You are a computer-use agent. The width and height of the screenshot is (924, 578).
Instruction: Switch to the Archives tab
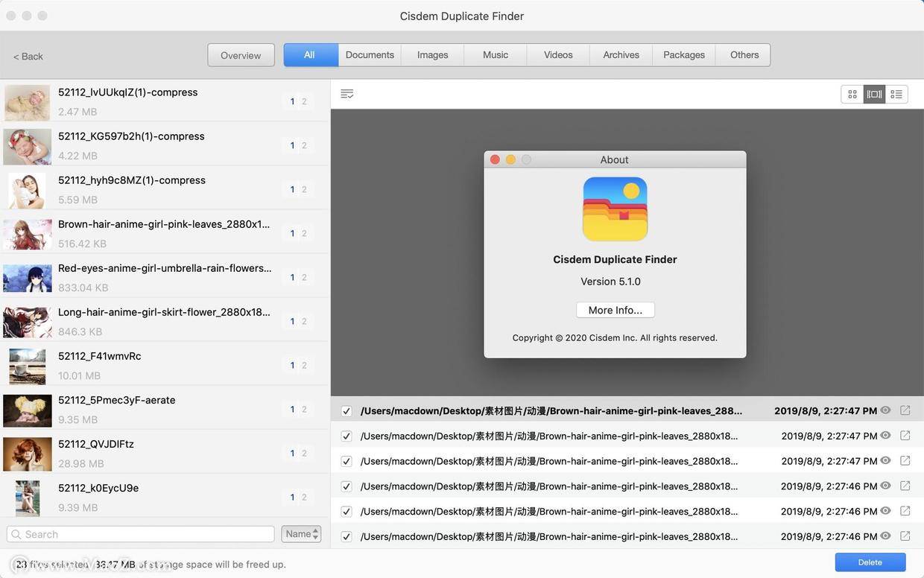[x=621, y=55]
